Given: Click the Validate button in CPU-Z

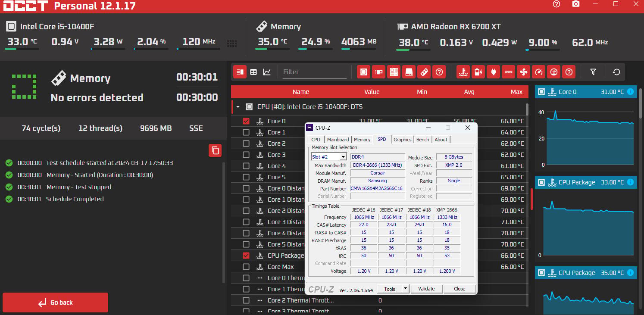Looking at the screenshot, I should [x=427, y=289].
